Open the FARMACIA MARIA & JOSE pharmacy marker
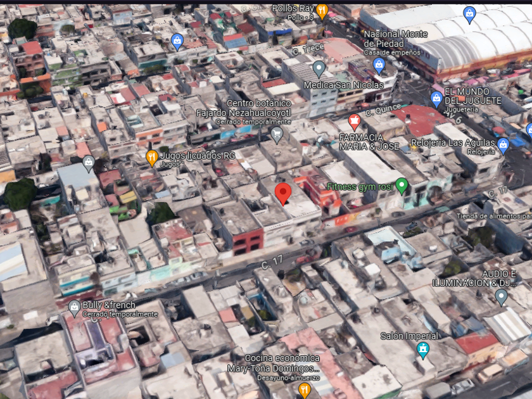532x399 pixels. 354,122
